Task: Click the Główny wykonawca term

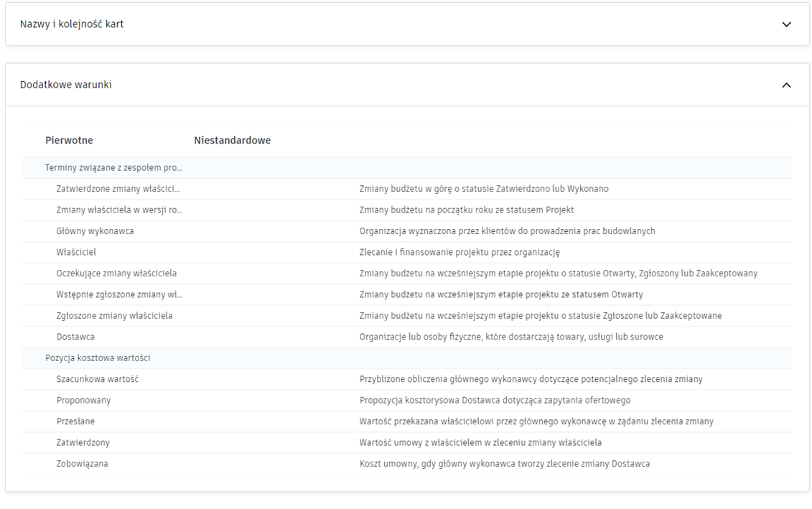Action: (95, 231)
